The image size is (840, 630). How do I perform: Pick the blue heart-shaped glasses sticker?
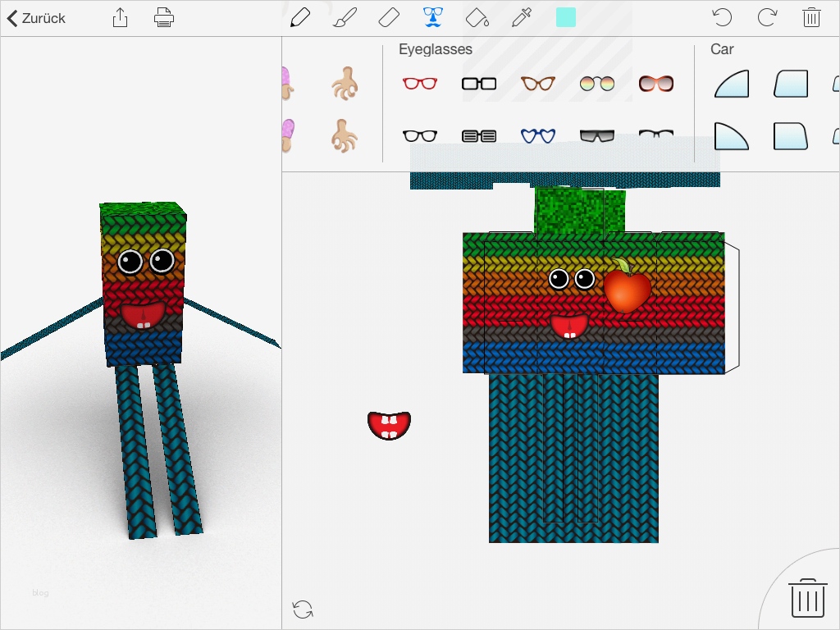click(538, 136)
